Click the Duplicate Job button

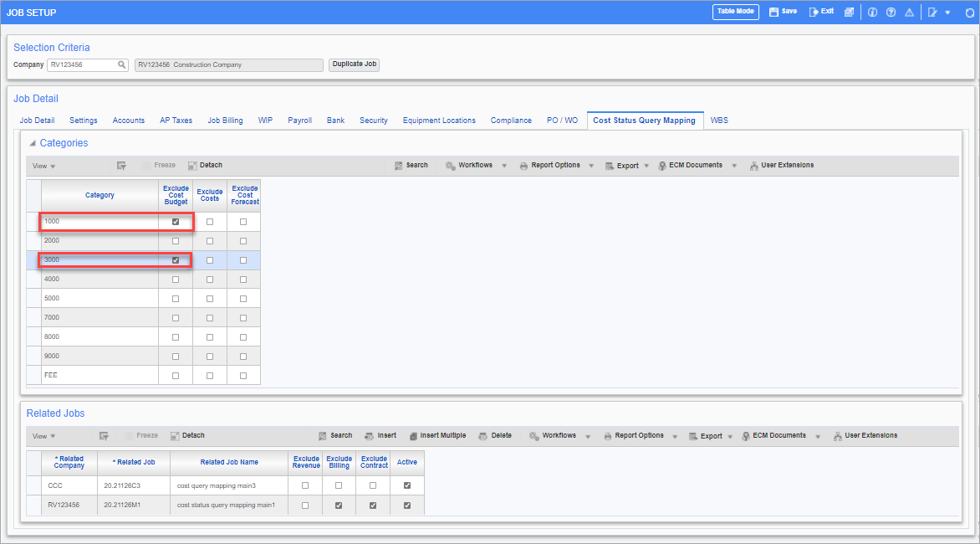point(354,64)
